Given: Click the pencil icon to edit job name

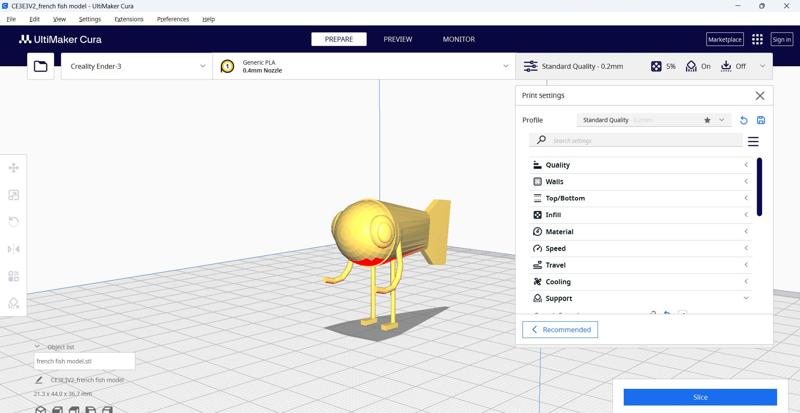Looking at the screenshot, I should pyautogui.click(x=39, y=380).
